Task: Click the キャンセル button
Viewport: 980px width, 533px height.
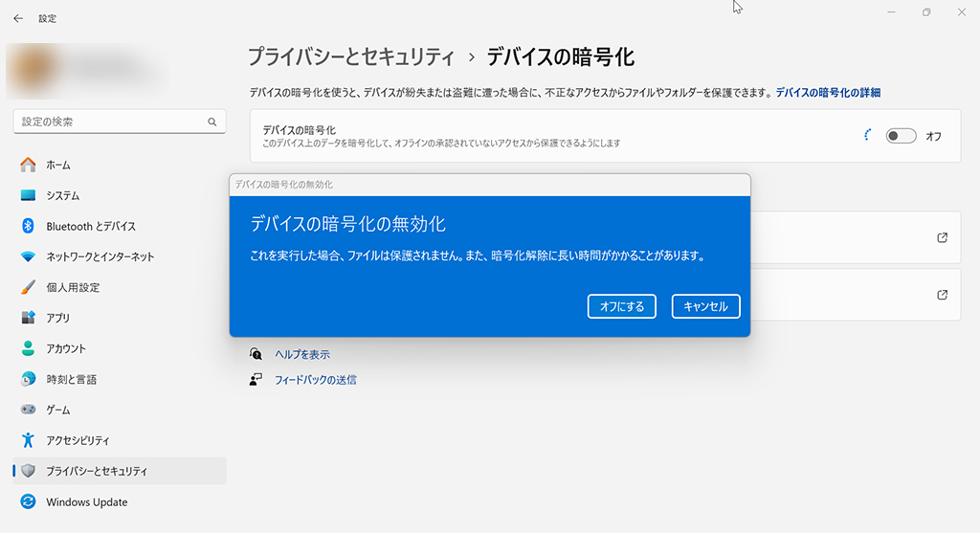Action: click(x=705, y=306)
